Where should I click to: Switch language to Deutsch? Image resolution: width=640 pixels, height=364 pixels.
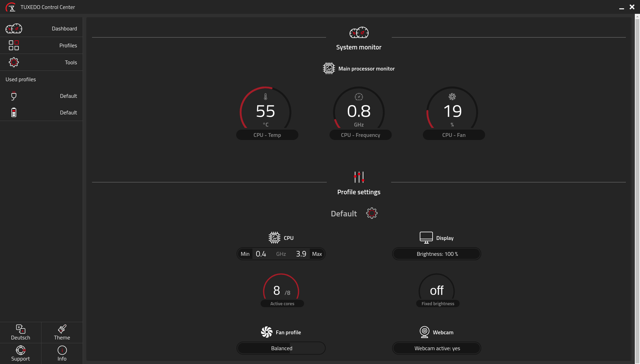click(x=20, y=333)
